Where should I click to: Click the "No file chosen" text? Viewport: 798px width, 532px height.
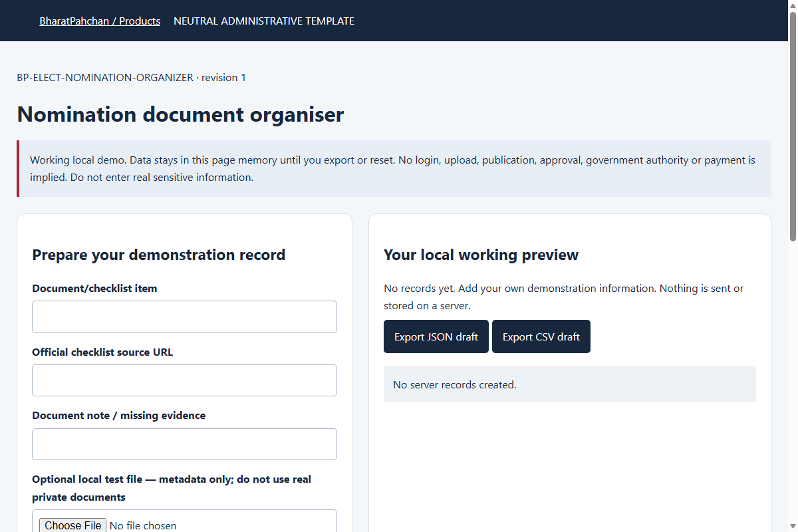coord(143,525)
